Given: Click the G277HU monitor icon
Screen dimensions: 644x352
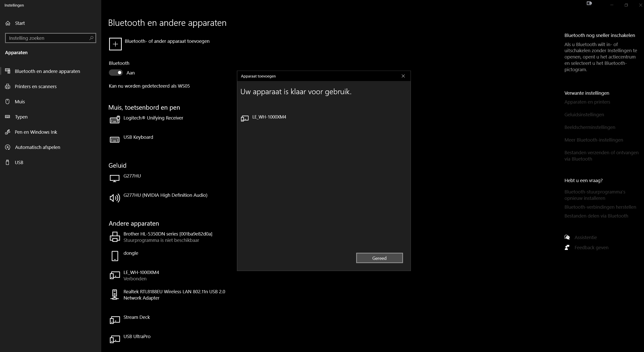Looking at the screenshot, I should coord(115,178).
